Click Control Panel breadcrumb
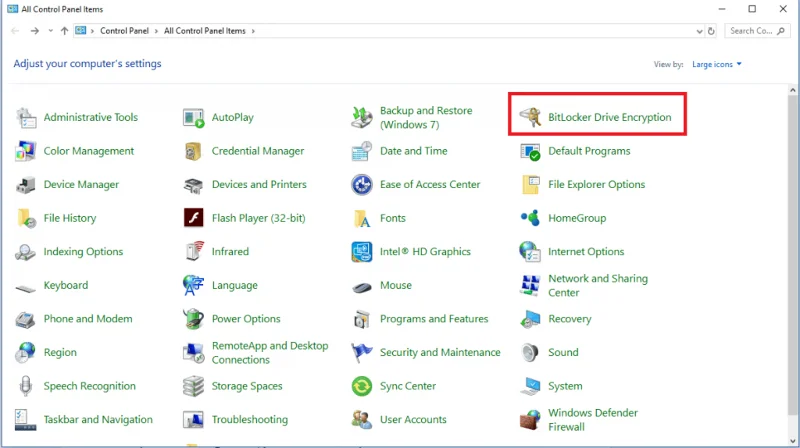Screen dimensions: 800x448 (x=124, y=31)
